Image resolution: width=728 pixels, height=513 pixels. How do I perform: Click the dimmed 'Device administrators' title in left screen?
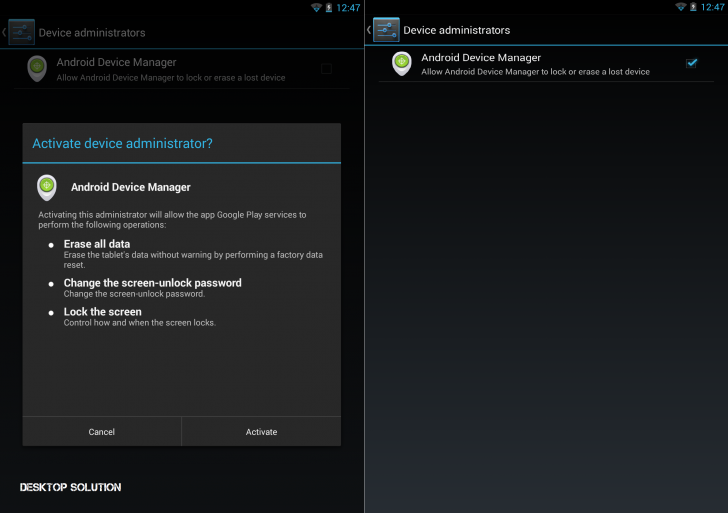pyautogui.click(x=92, y=33)
